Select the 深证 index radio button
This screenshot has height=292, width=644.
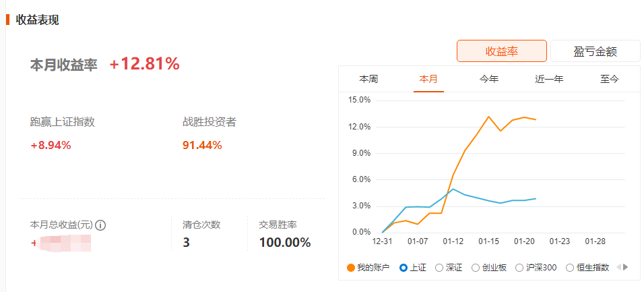[439, 268]
